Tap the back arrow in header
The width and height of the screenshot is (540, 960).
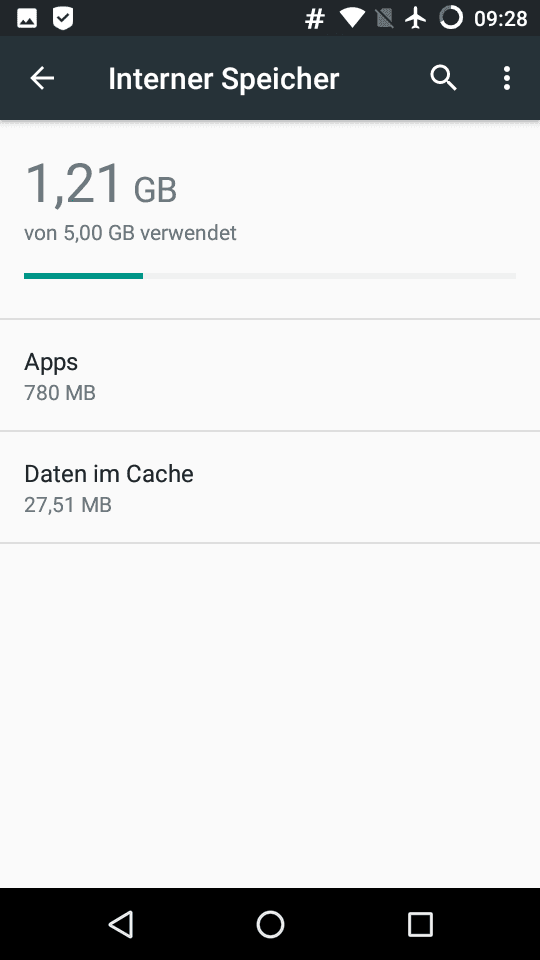click(x=42, y=78)
